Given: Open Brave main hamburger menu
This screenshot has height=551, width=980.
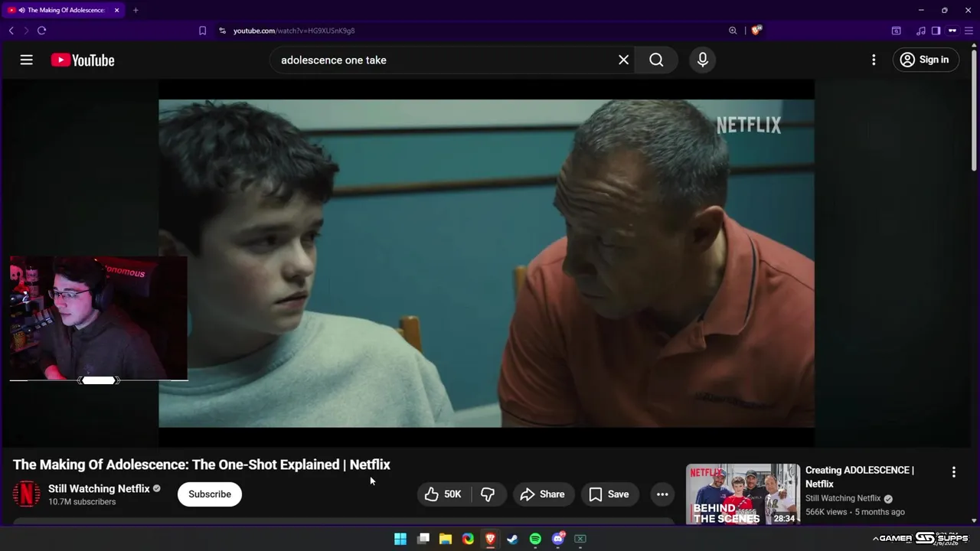Looking at the screenshot, I should [x=969, y=31].
